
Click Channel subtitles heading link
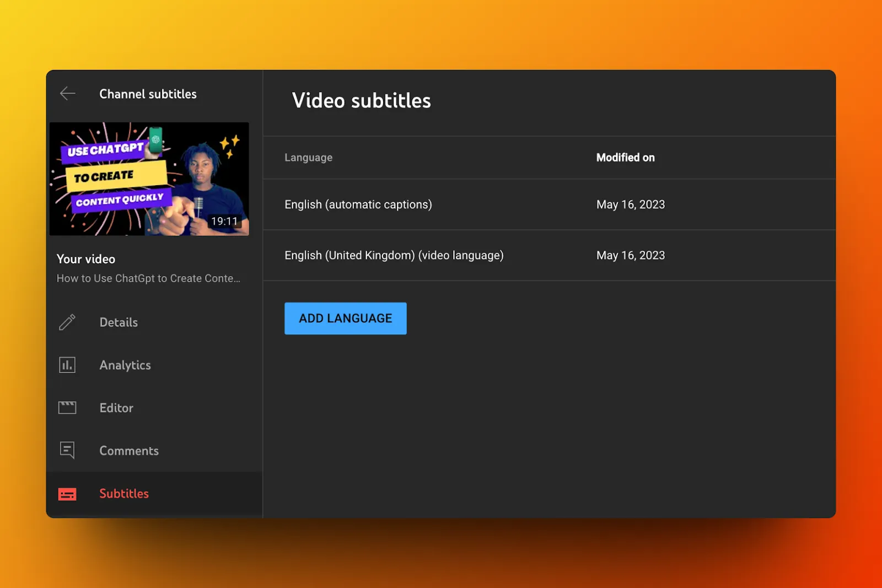148,94
